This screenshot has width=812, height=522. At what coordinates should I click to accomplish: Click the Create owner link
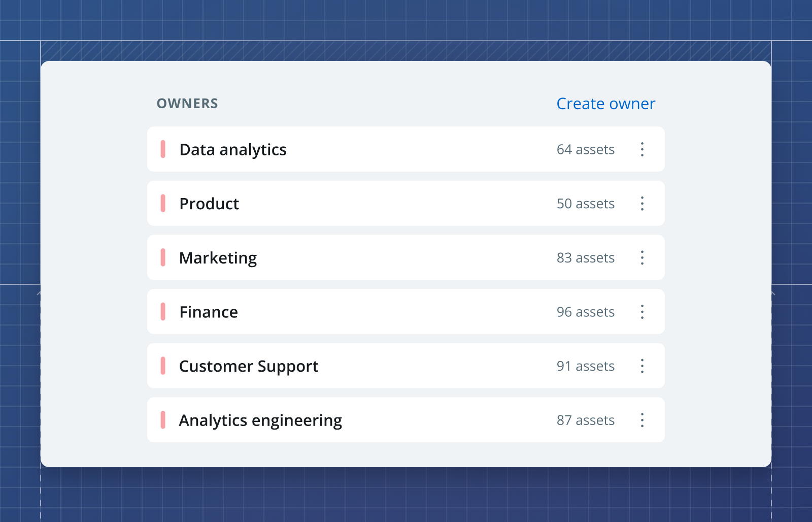(x=606, y=104)
